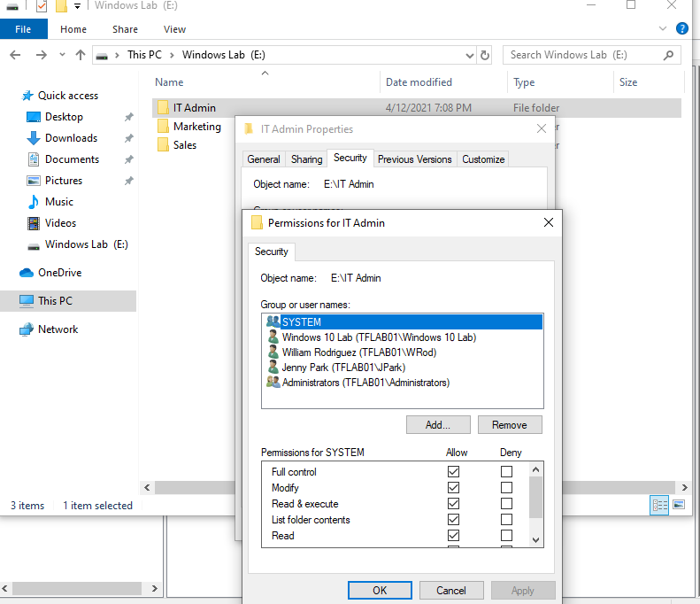
Task: Select the Sales folder icon
Action: click(164, 145)
